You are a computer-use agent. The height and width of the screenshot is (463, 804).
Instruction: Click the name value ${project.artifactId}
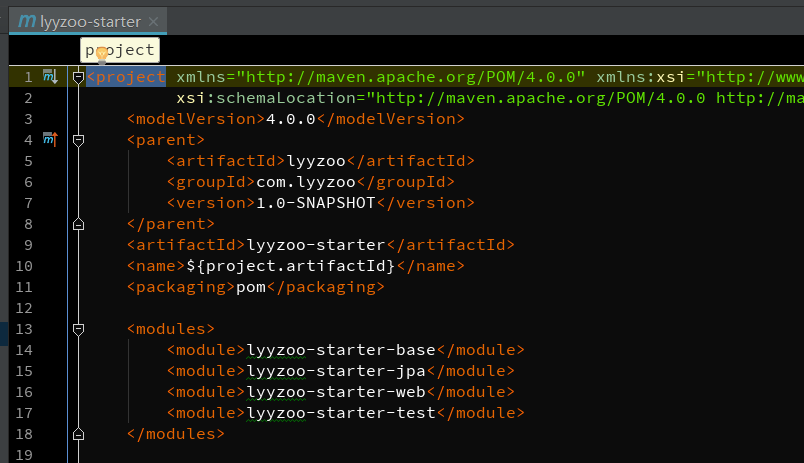(291, 266)
